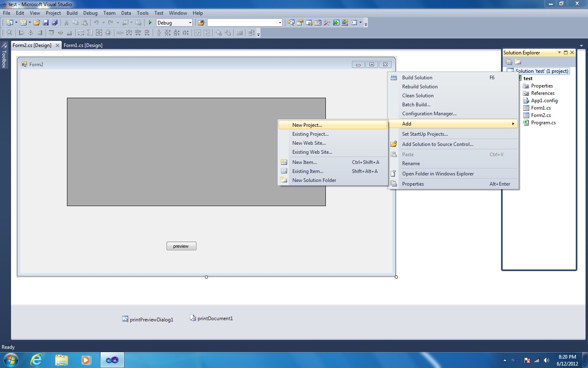Click the Extension Manager green arrow icon
The height and width of the screenshot is (368, 588).
point(336,23)
